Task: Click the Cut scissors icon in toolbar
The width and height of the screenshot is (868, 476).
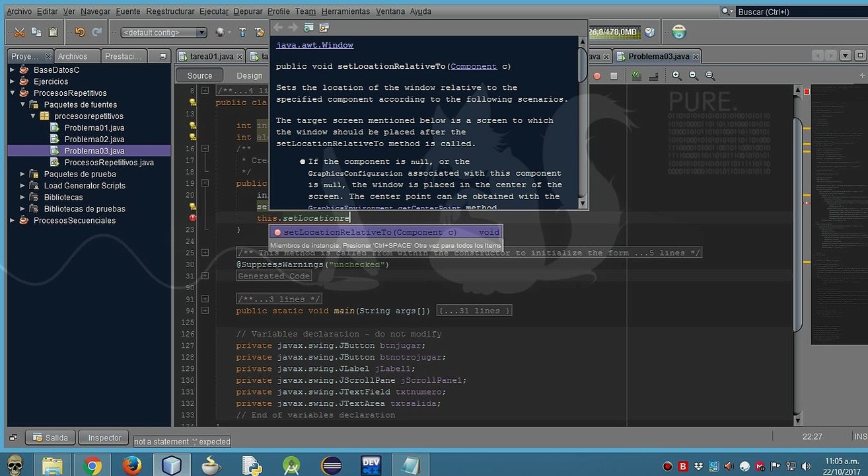Action: pos(19,32)
